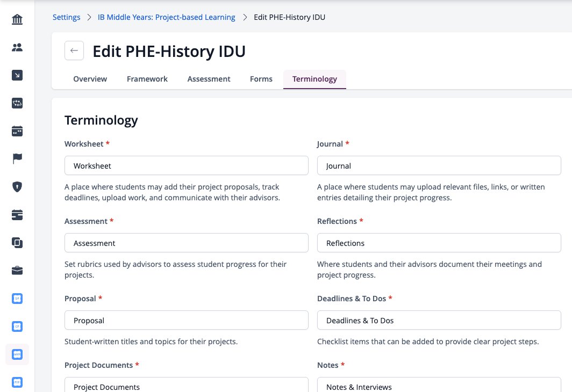Click the 'Proposal' field label
The image size is (572, 392).
(x=80, y=299)
